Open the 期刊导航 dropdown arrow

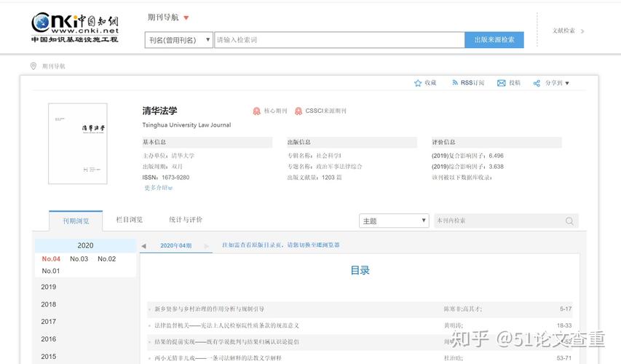point(186,17)
